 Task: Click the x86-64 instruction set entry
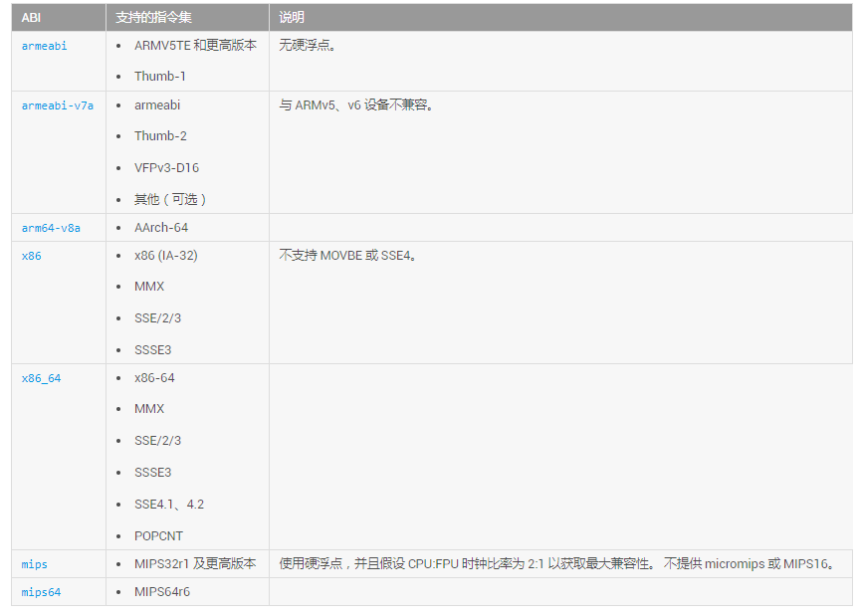tap(154, 378)
